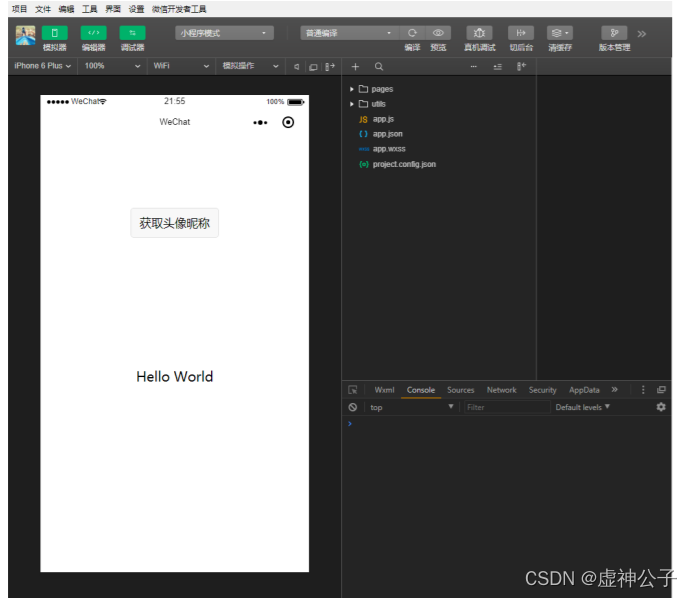This screenshot has height=598, width=692.
Task: Switch to the AppData tab
Action: tap(584, 390)
